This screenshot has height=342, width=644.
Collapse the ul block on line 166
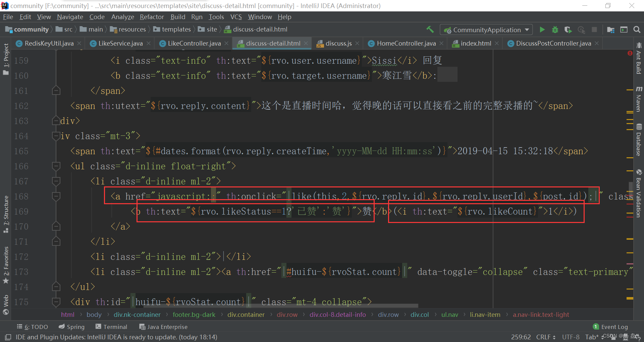(x=56, y=166)
